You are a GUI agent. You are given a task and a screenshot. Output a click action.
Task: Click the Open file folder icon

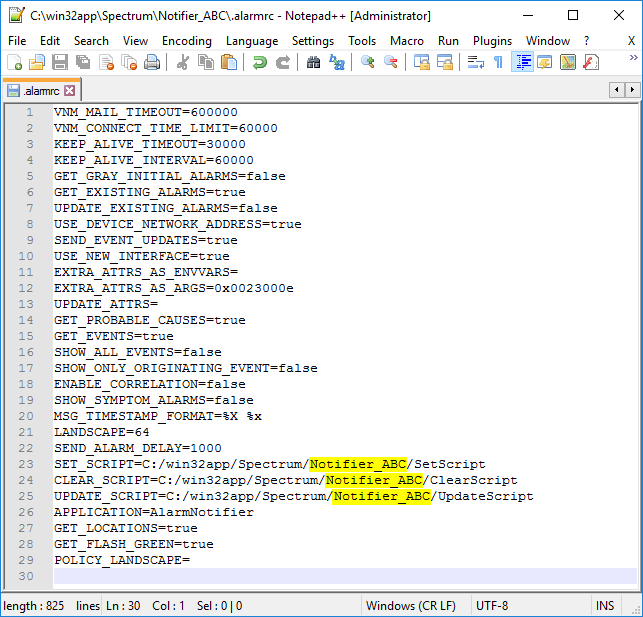click(x=37, y=62)
